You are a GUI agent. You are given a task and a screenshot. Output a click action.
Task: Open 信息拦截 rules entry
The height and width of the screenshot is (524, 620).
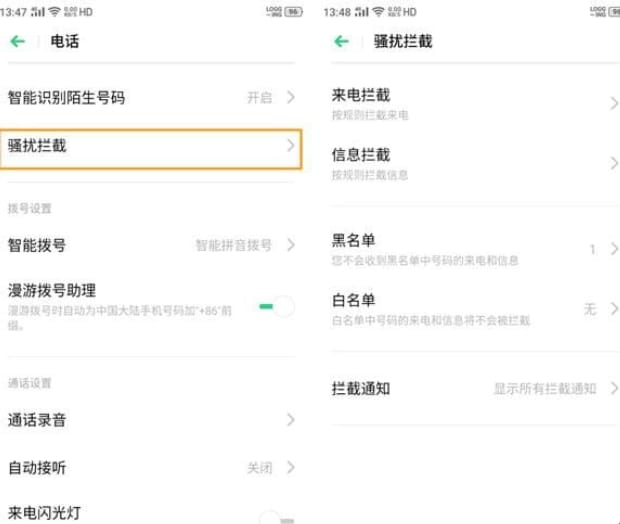click(x=470, y=162)
